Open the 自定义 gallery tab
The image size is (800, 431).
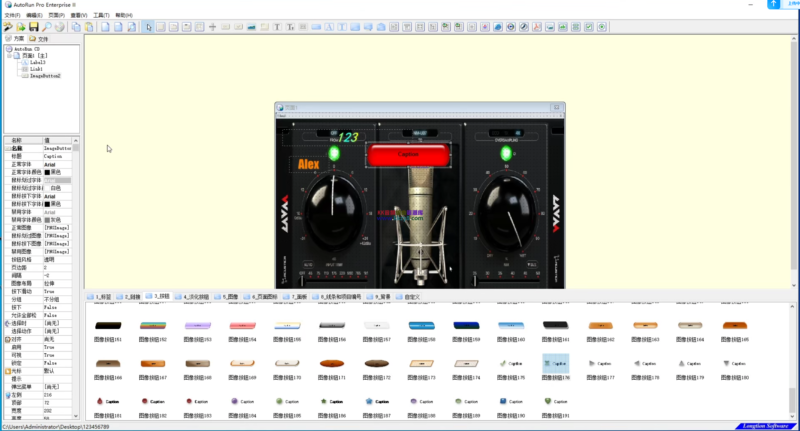(409, 297)
